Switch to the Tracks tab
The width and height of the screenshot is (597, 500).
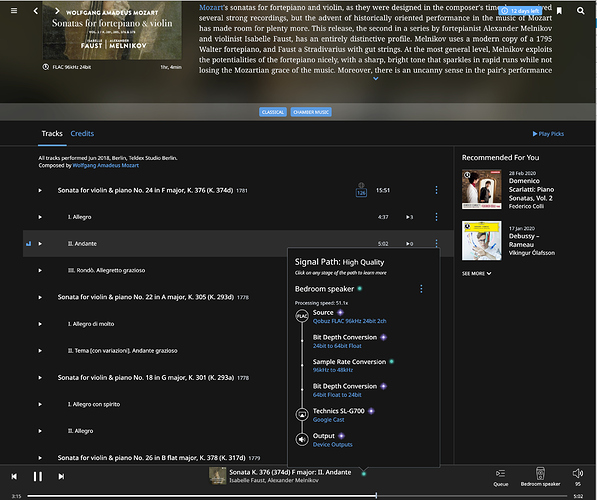[x=52, y=134]
